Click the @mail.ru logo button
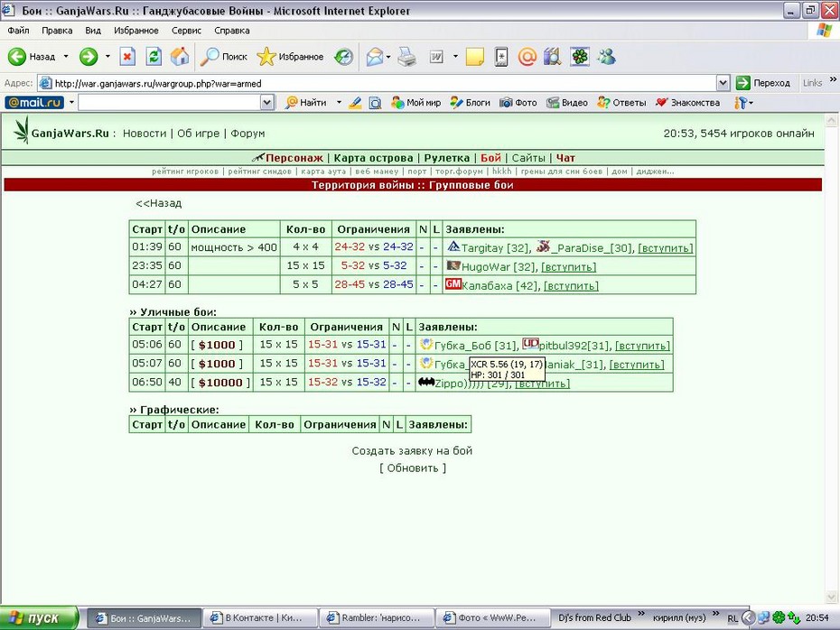Viewport: 840px width, 630px height. [x=34, y=102]
